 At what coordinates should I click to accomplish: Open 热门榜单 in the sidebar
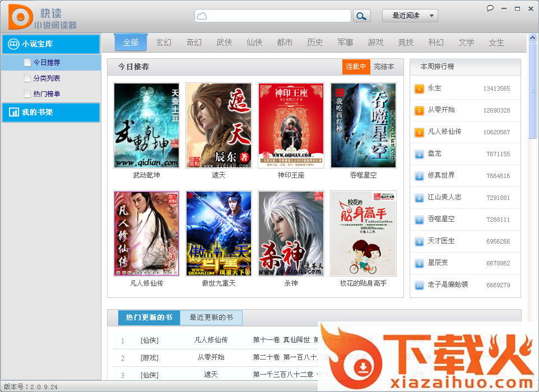coord(47,94)
